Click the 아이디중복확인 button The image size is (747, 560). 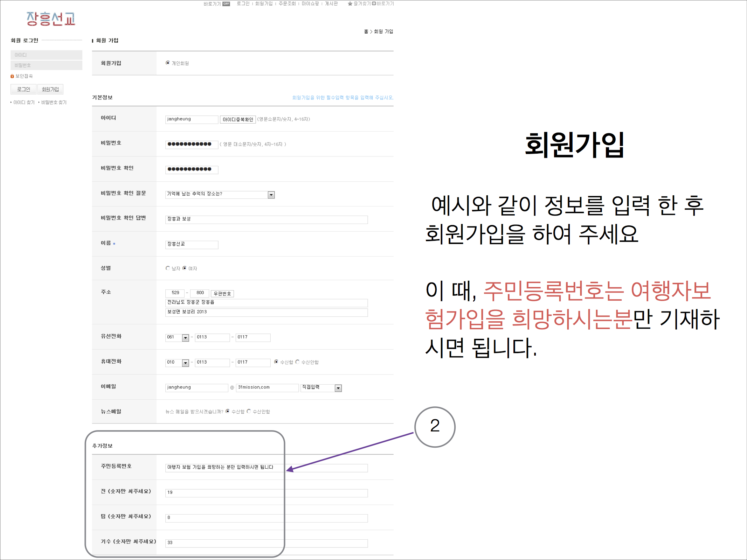(238, 120)
